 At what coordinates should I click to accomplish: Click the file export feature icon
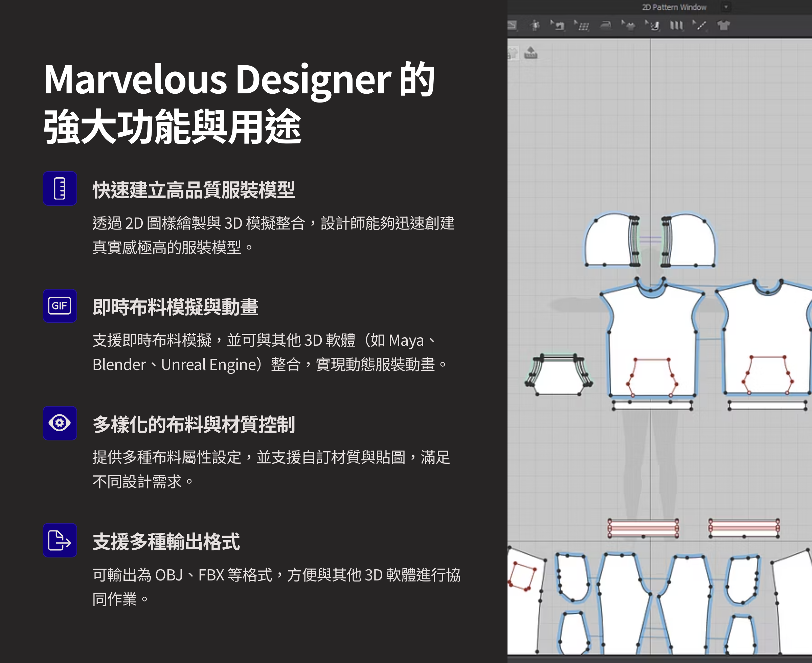pyautogui.click(x=60, y=540)
